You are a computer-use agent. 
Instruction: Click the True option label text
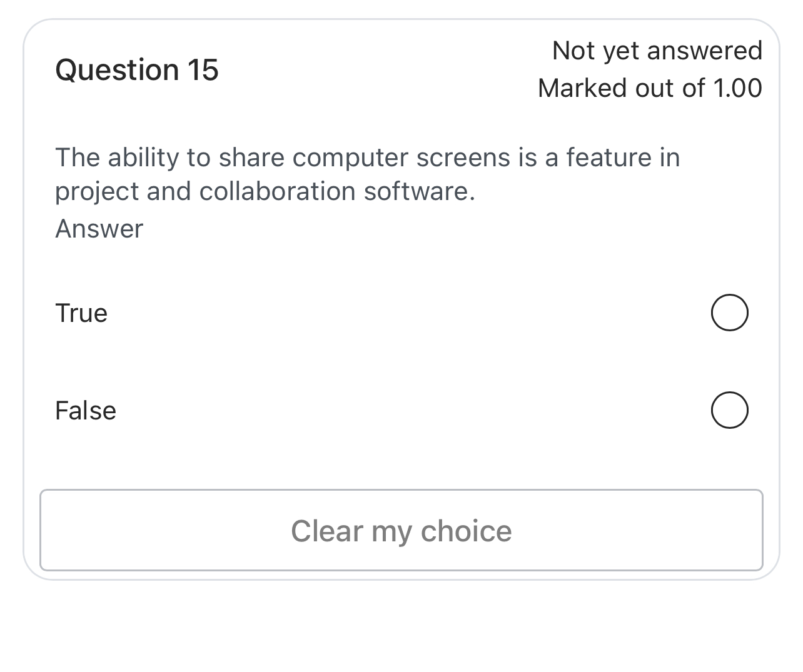pyautogui.click(x=81, y=313)
